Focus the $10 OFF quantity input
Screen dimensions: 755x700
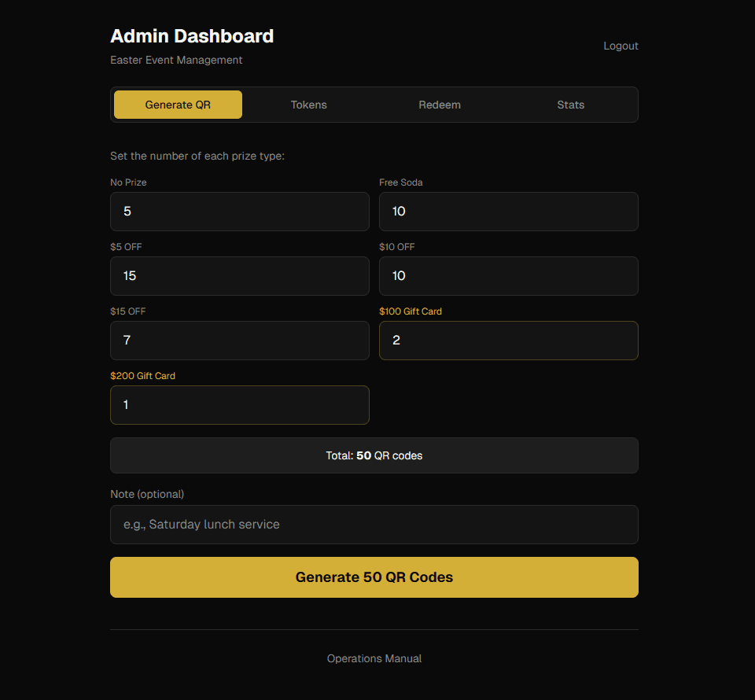click(508, 275)
